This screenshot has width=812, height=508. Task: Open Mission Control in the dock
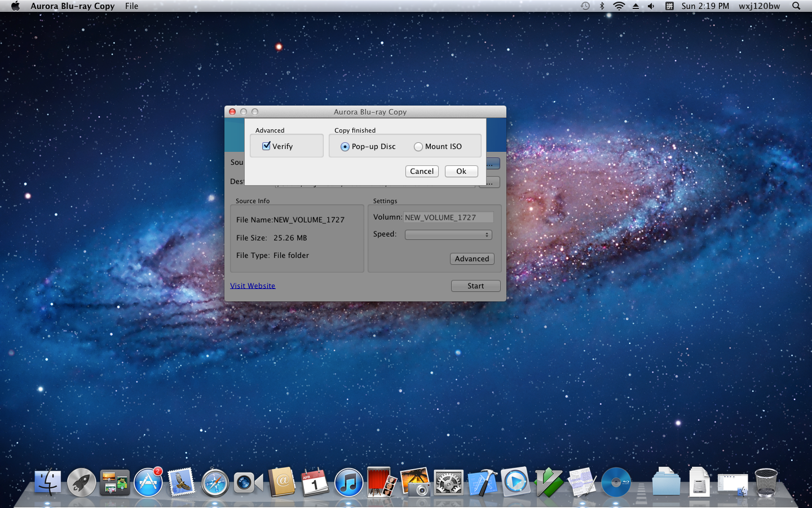(114, 483)
